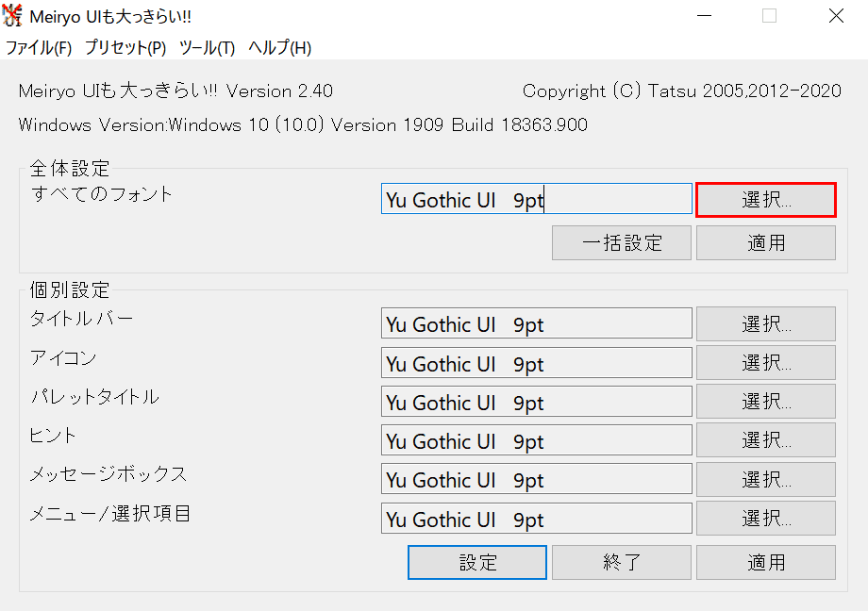Image resolution: width=868 pixels, height=611 pixels.
Task: Click 選択... button for メニュー/選択項目
Action: pos(766,518)
